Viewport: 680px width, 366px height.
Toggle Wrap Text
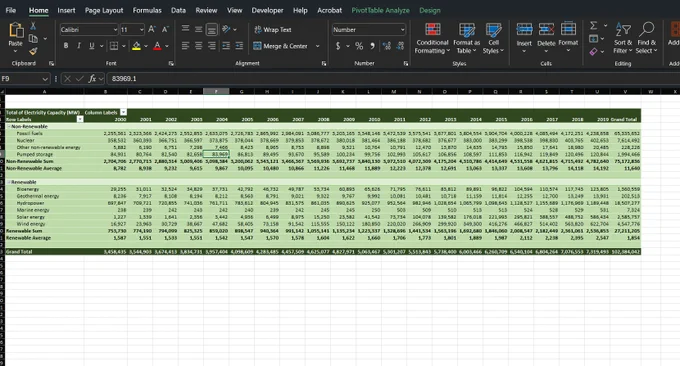[273, 29]
